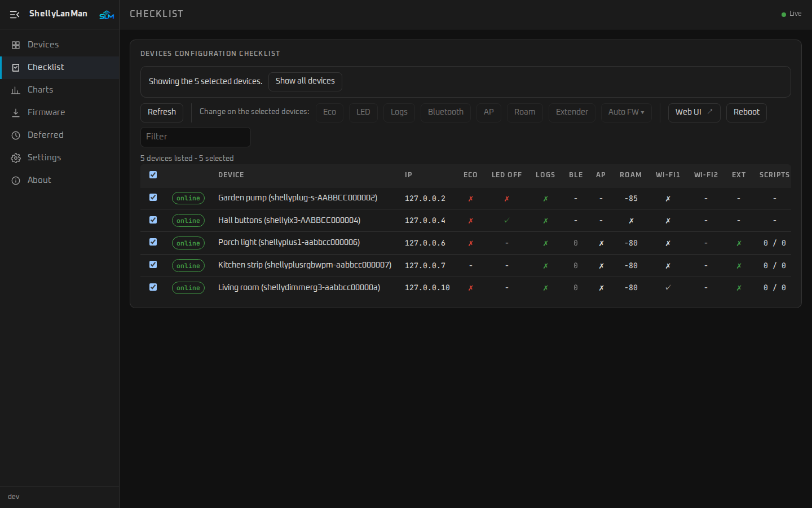812x508 pixels.
Task: Untick the Living room device checkbox
Action: (x=153, y=287)
